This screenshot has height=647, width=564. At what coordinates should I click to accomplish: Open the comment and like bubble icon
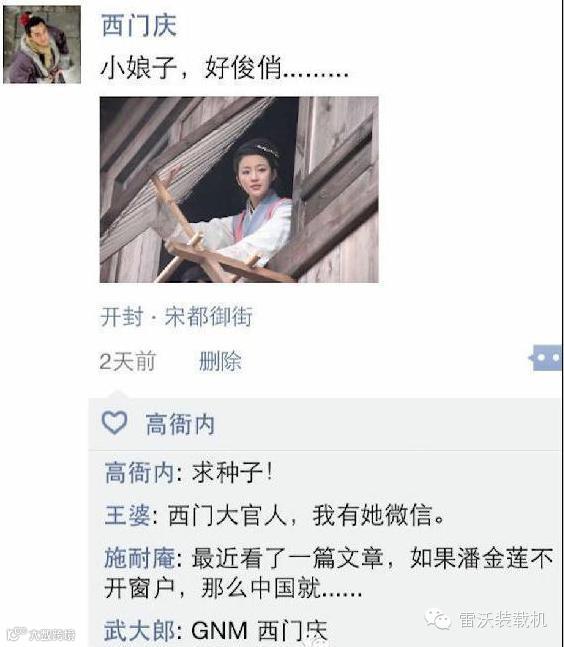[x=546, y=357]
